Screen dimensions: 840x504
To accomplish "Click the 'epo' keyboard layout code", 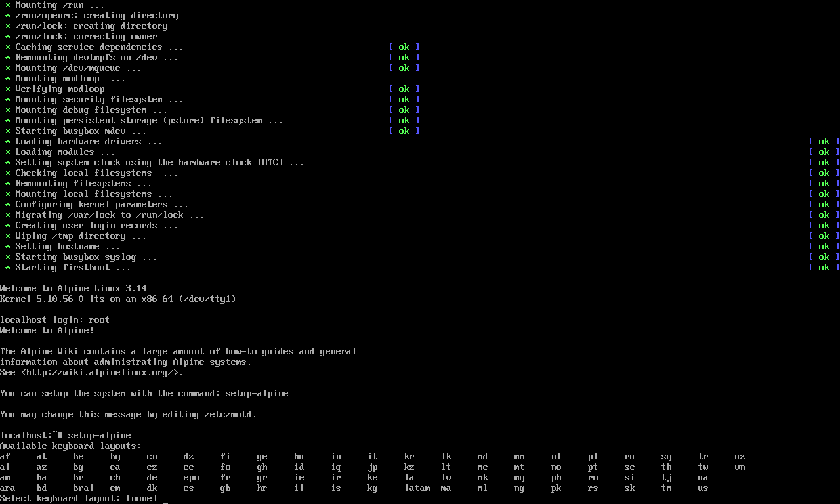I will (192, 478).
